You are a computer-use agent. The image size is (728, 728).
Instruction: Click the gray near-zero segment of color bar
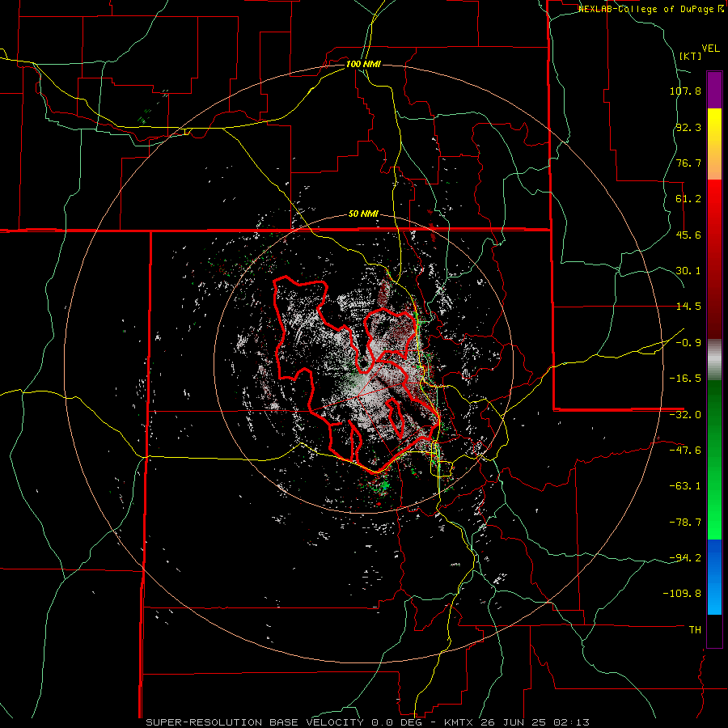[x=714, y=360]
